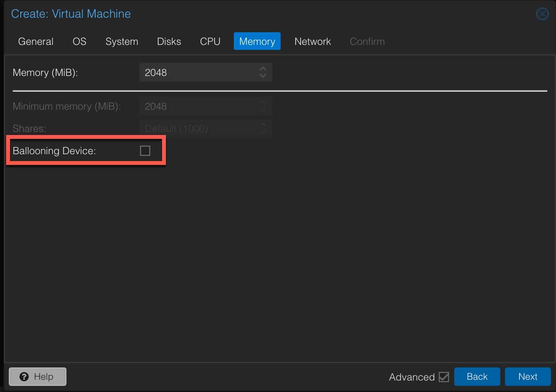Select the Disks tab
Image resolution: width=556 pixels, height=392 pixels.
pos(169,41)
